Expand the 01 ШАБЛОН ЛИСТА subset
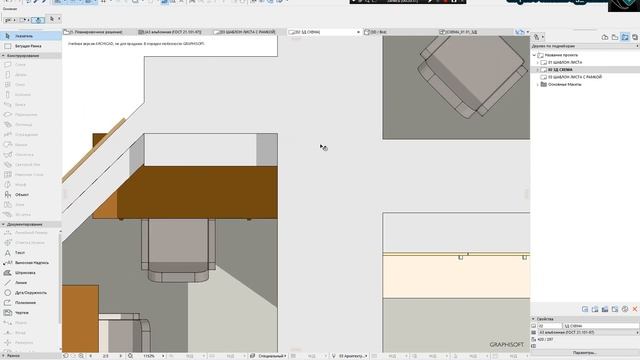This screenshot has height=360, width=640. tap(538, 62)
